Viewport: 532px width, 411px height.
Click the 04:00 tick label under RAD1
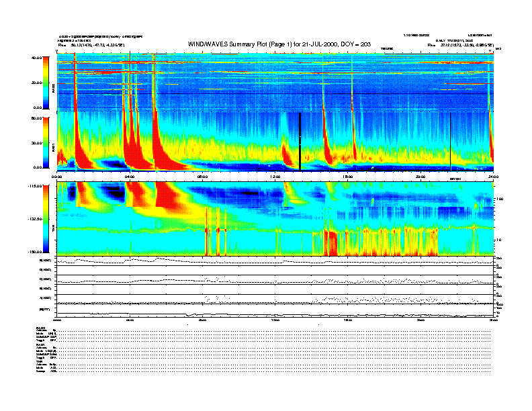pyautogui.click(x=130, y=177)
